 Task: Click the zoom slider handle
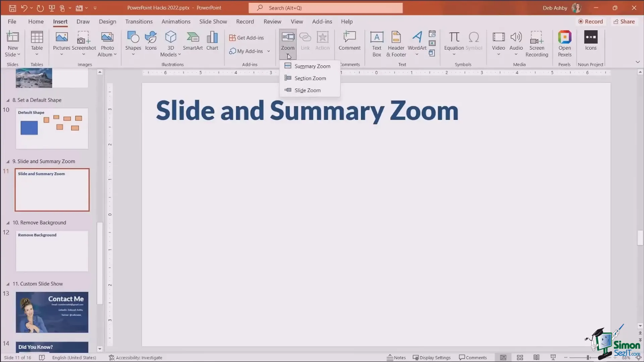point(588,358)
